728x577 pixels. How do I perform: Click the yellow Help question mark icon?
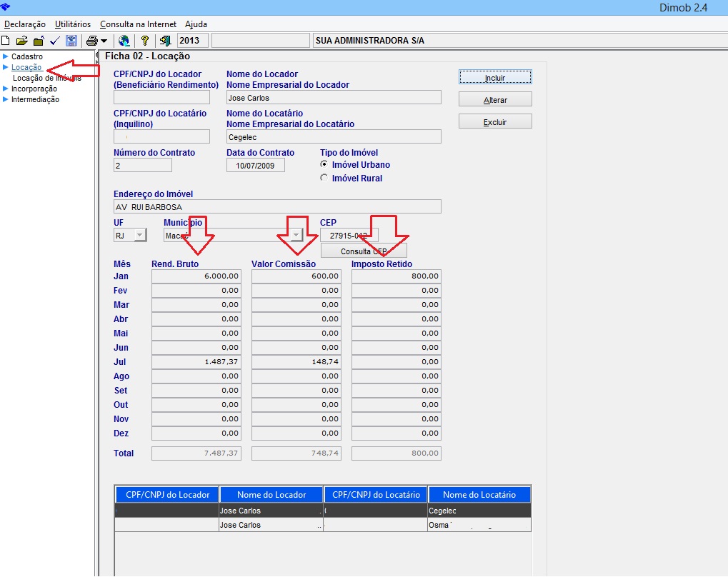coord(145,41)
